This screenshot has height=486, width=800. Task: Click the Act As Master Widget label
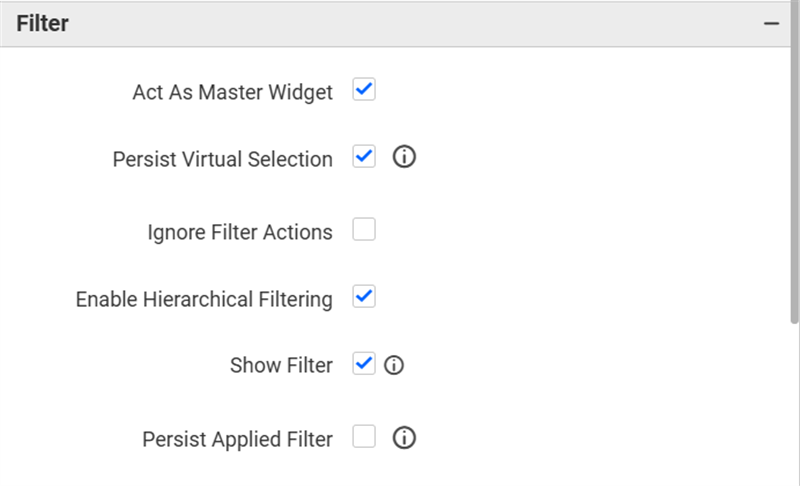[x=232, y=93]
